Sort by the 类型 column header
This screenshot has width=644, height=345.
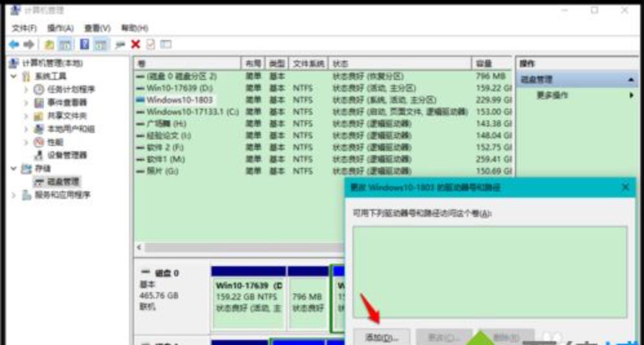(x=277, y=64)
